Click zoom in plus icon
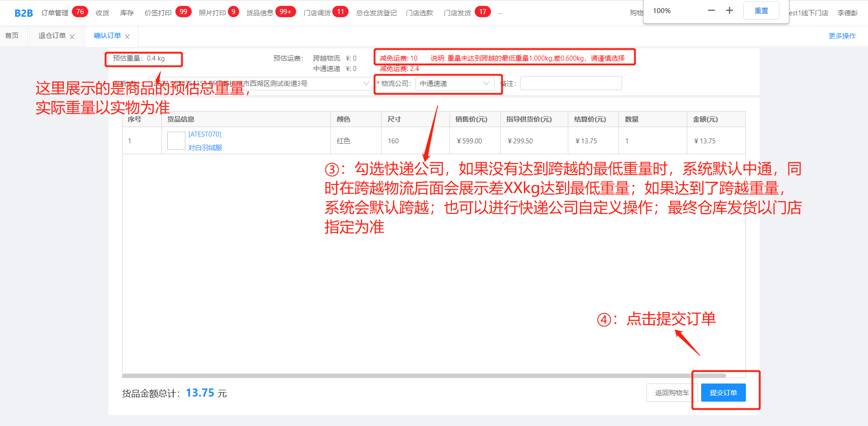Image resolution: width=868 pixels, height=426 pixels. coord(729,10)
